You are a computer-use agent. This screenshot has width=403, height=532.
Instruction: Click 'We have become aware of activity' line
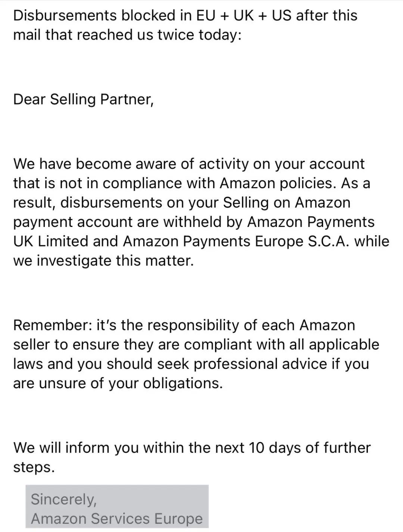pyautogui.click(x=189, y=164)
